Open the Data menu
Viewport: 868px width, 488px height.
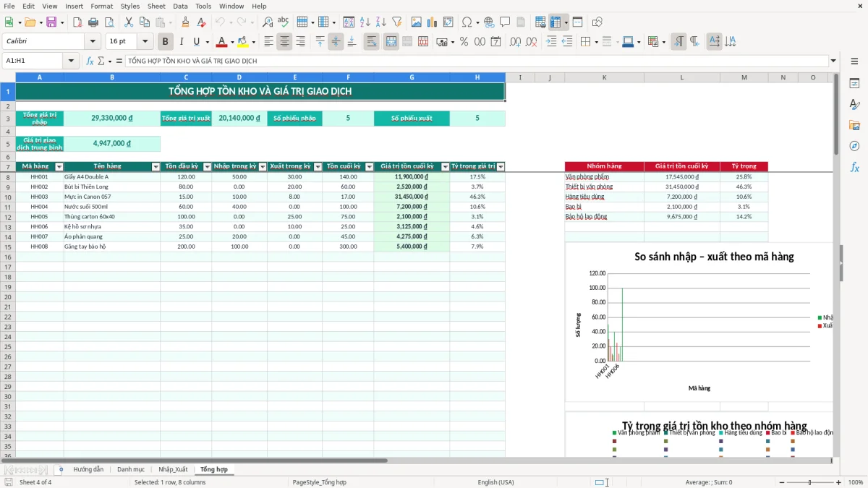[x=180, y=6]
